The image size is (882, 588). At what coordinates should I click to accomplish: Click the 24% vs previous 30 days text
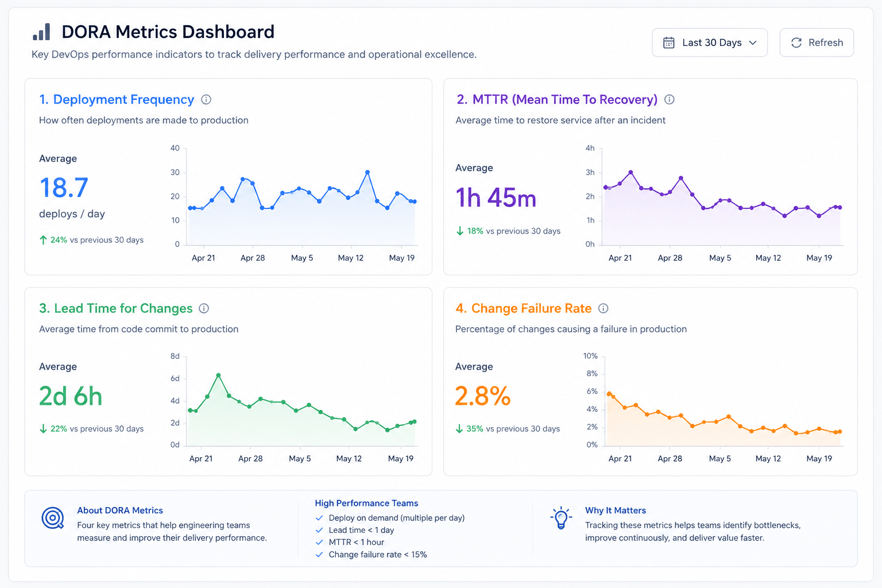(x=97, y=240)
